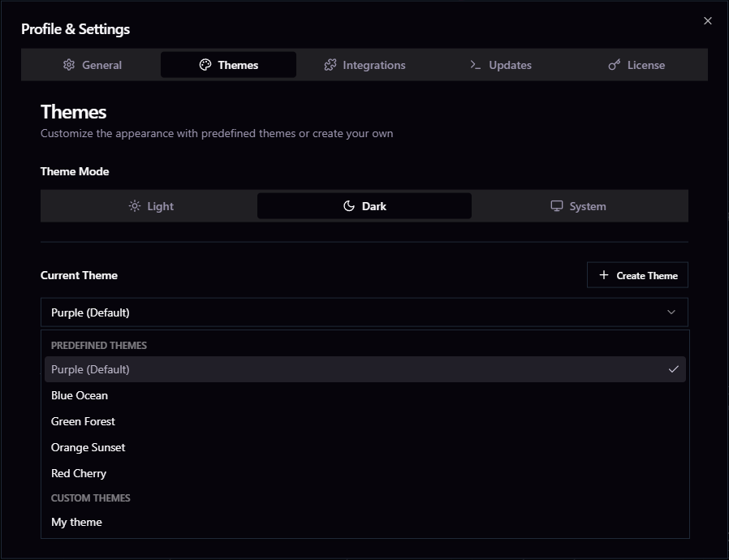
Task: Click the moon icon for Dark mode
Action: tap(349, 206)
